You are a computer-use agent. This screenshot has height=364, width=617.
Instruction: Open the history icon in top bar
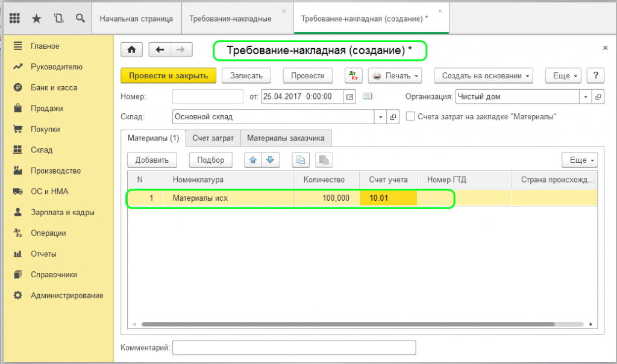(58, 18)
